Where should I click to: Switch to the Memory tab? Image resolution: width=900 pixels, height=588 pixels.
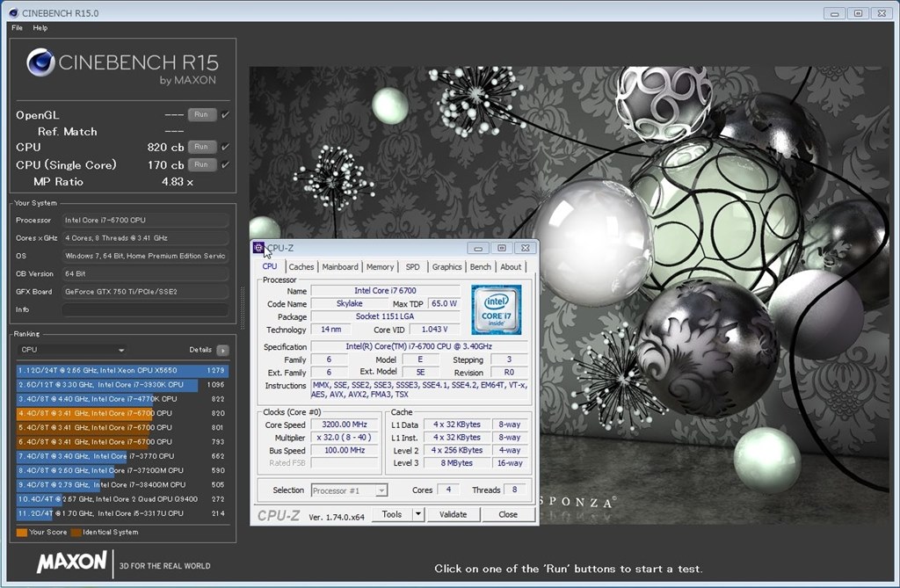click(x=380, y=267)
